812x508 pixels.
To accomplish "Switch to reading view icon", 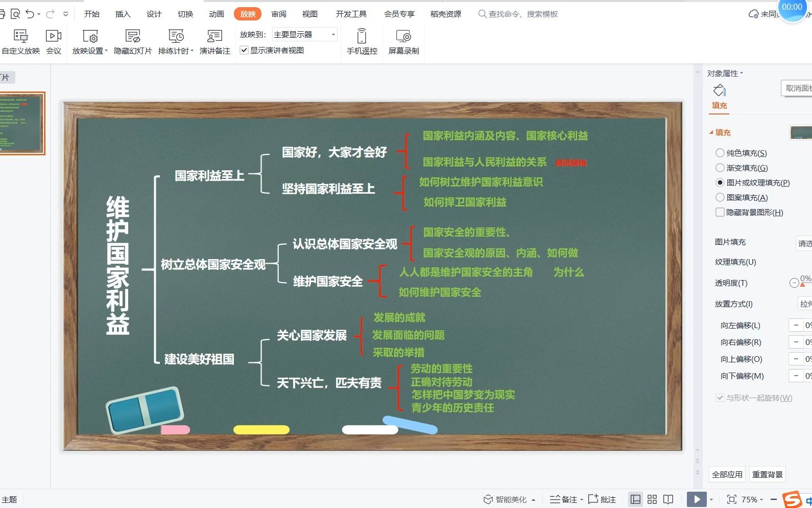I will [668, 499].
